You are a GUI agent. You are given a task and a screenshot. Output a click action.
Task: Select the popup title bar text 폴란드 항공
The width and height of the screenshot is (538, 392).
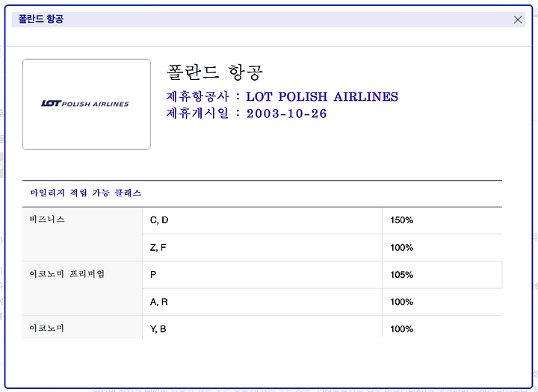point(41,19)
